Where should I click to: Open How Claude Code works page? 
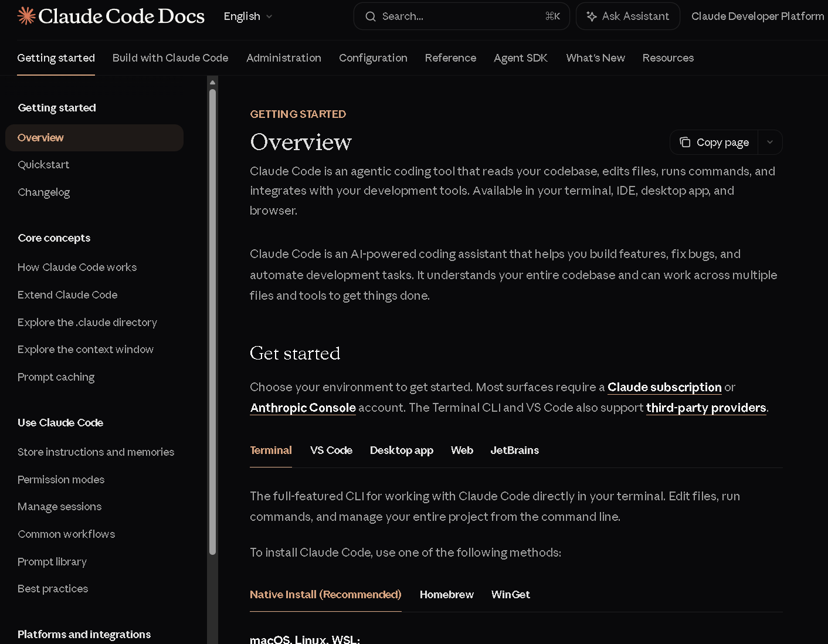77,267
